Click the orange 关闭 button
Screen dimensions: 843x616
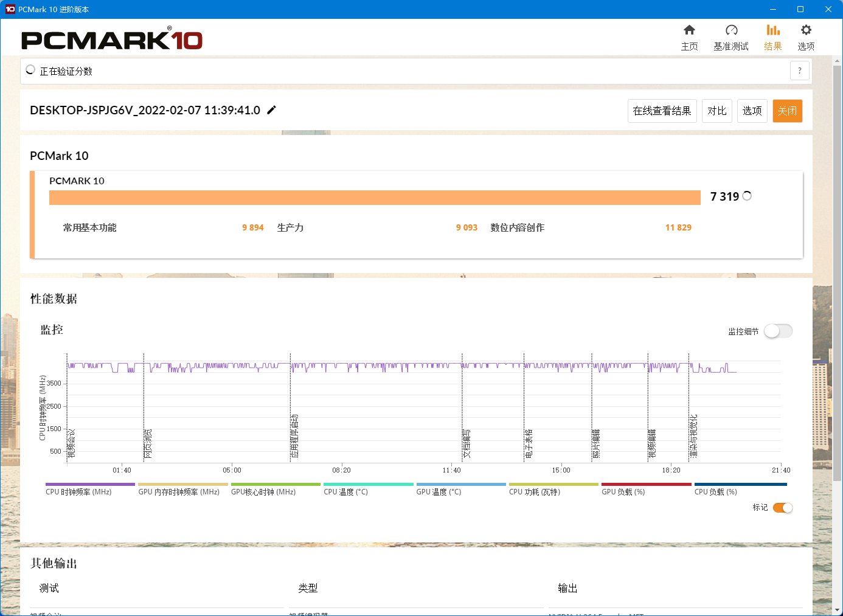pyautogui.click(x=787, y=111)
